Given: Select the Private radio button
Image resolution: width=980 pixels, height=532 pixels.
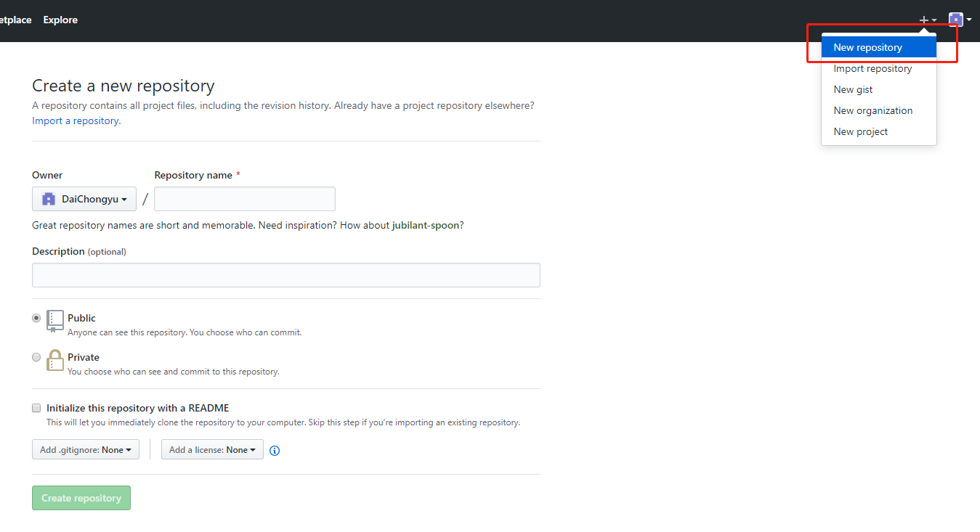Looking at the screenshot, I should click(36, 357).
